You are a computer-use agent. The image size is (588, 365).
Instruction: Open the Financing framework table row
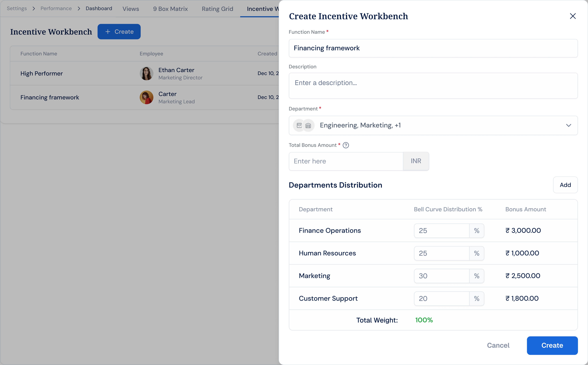pyautogui.click(x=144, y=97)
